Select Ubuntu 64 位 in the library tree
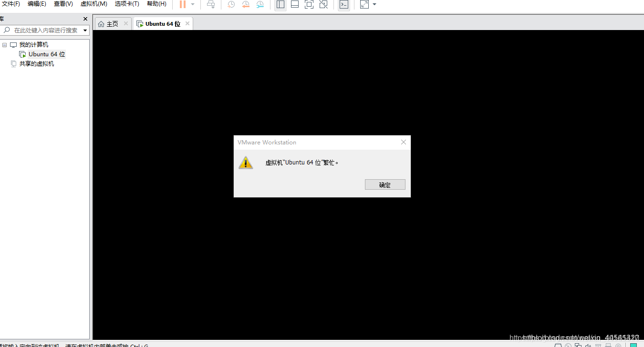Viewport: 644px width, 347px height. click(x=47, y=54)
